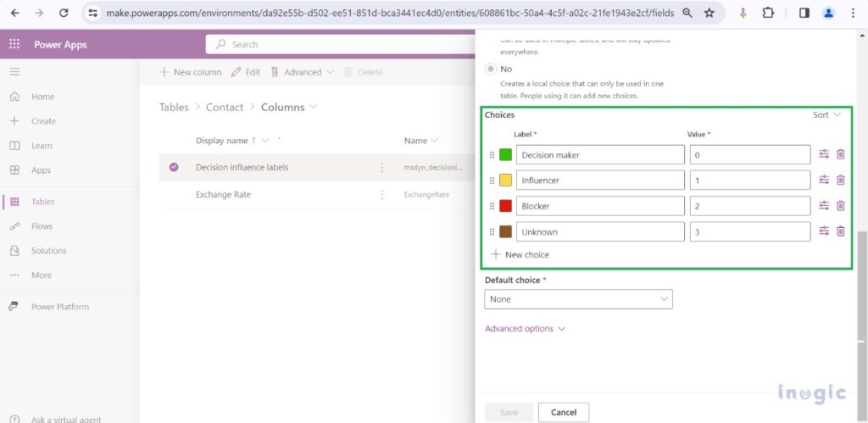The height and width of the screenshot is (423, 868).
Task: Delete the Blocker choice via trash icon
Action: click(840, 206)
